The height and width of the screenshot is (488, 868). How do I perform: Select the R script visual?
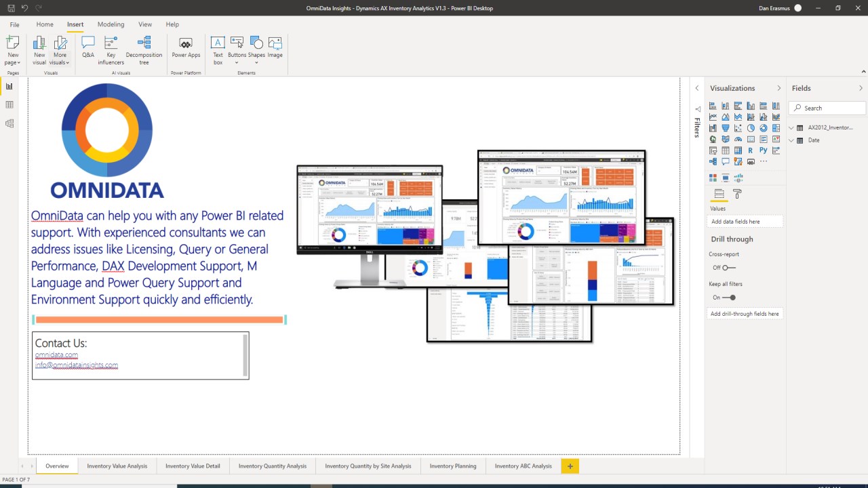tap(751, 150)
